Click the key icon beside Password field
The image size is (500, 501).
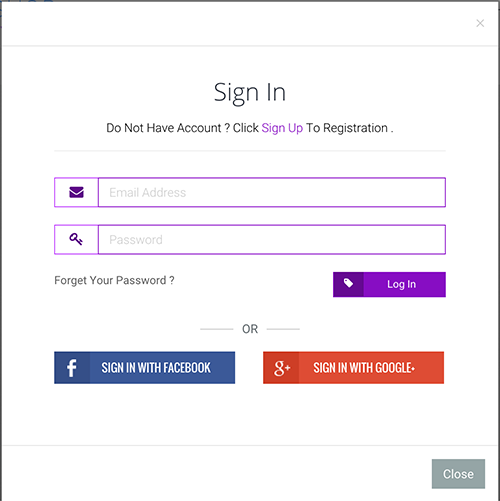coord(76,239)
